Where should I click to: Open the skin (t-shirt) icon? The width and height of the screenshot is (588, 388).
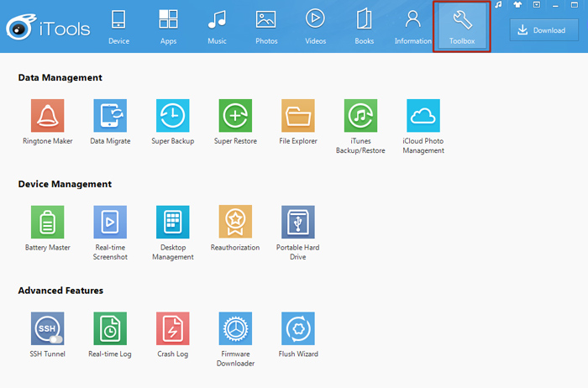tap(518, 5)
